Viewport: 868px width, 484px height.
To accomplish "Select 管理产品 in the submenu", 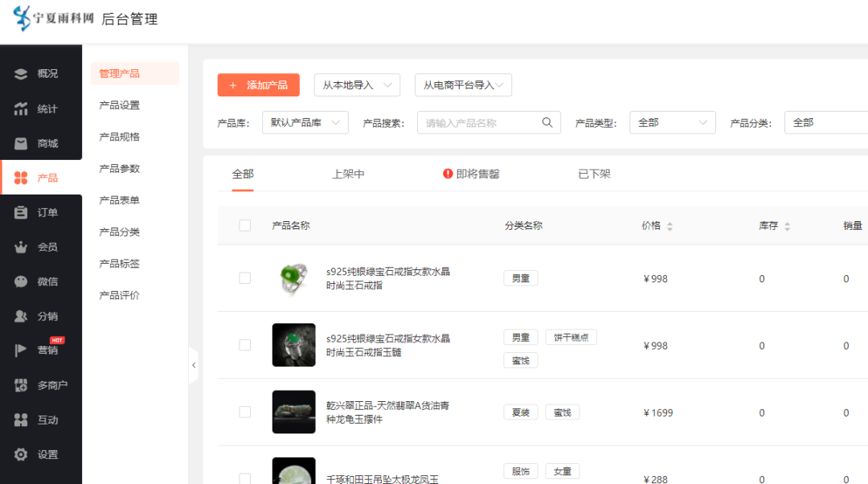I will (135, 73).
